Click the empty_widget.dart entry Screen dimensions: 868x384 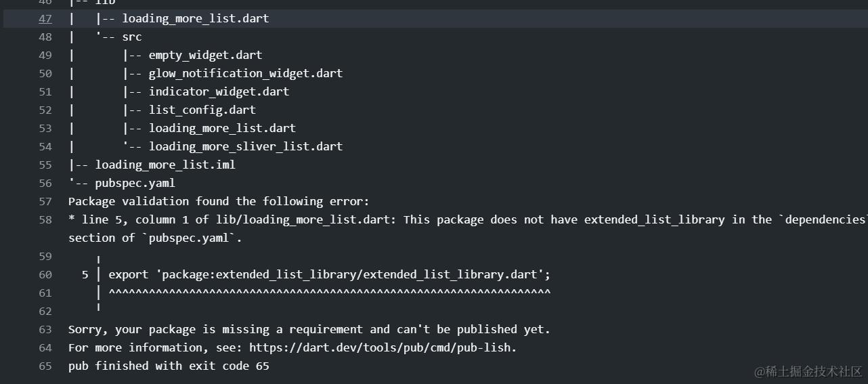point(205,55)
